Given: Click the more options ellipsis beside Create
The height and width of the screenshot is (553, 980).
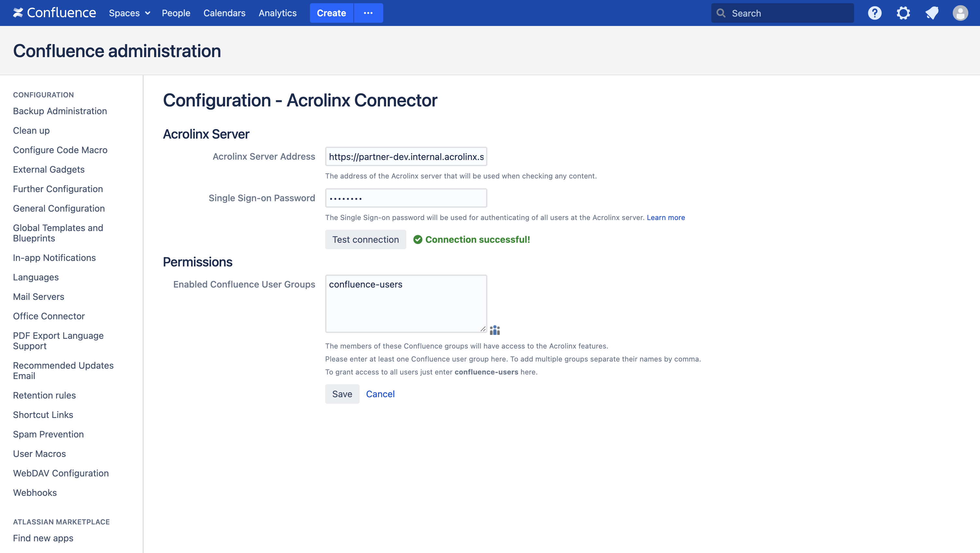Looking at the screenshot, I should [368, 13].
